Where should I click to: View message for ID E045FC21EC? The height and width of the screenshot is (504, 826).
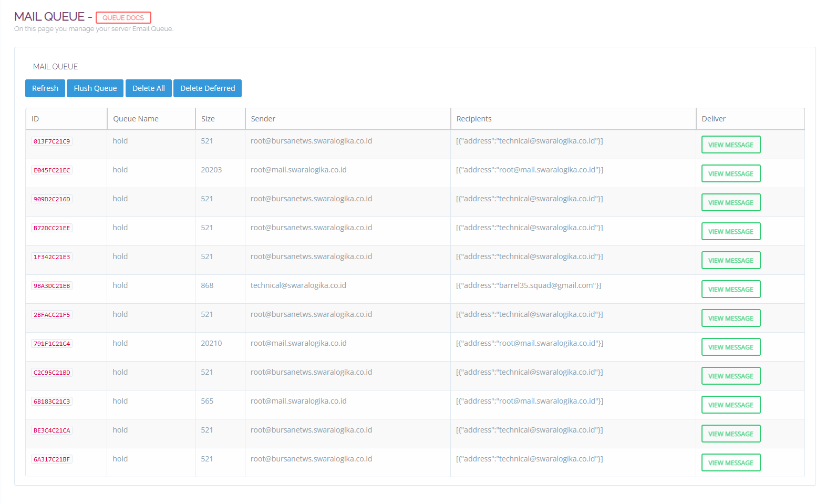731,173
